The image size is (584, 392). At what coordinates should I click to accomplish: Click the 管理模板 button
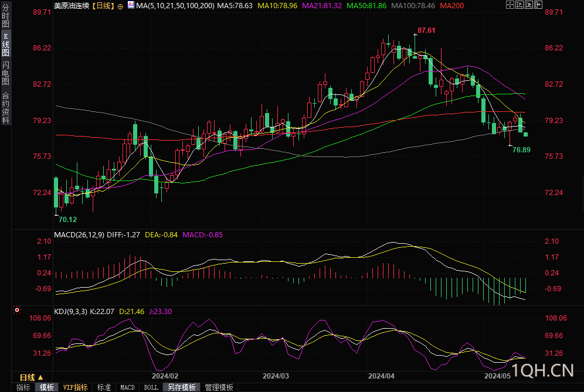(219, 387)
